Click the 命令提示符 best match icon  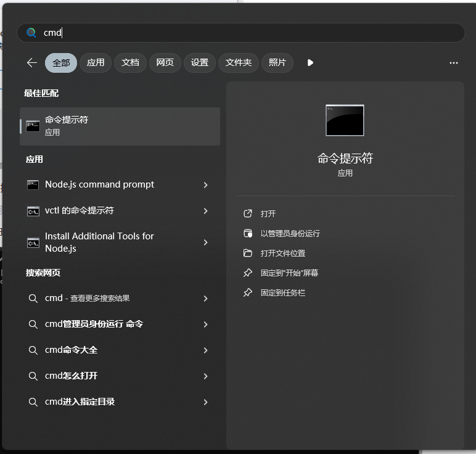pyautogui.click(x=33, y=126)
